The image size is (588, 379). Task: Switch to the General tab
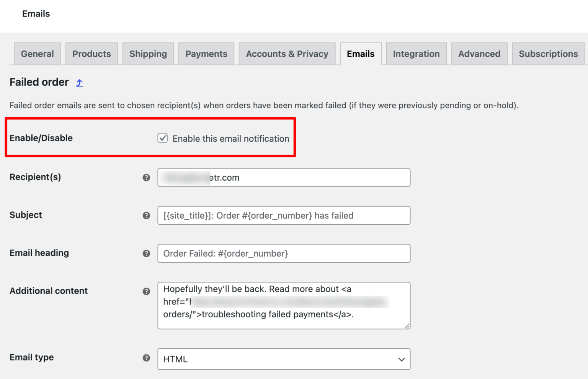[x=37, y=54]
